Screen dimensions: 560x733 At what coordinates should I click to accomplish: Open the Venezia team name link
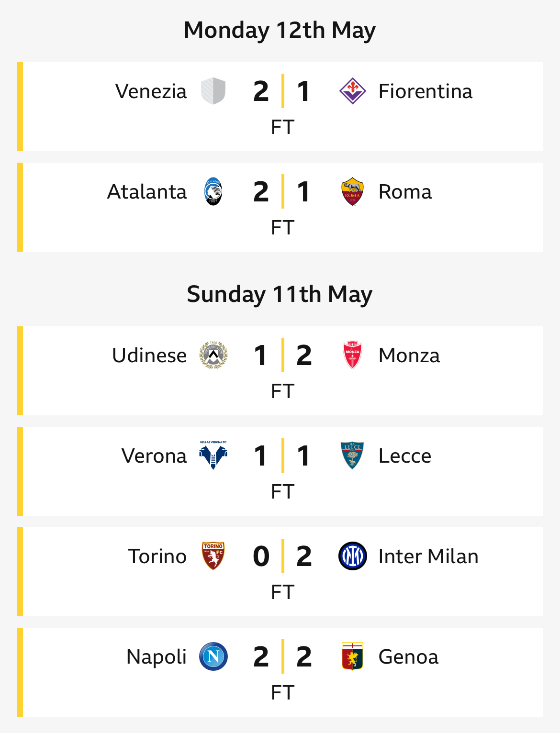(151, 91)
